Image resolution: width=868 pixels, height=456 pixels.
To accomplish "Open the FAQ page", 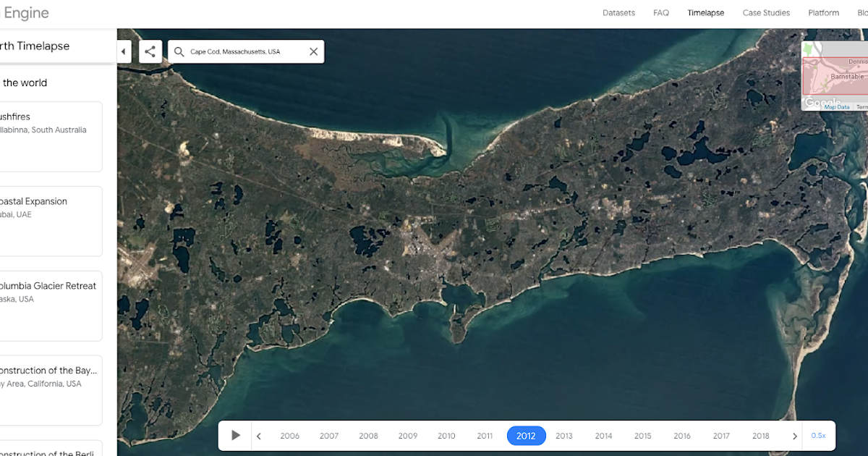I will tap(660, 12).
